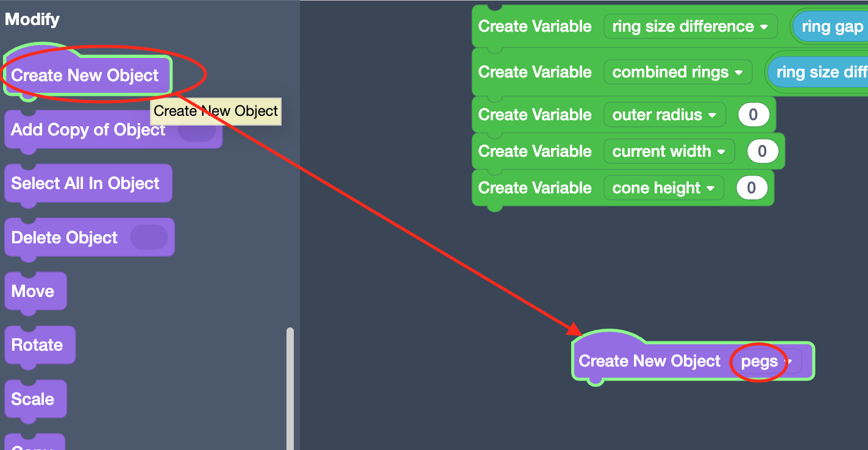This screenshot has height=450, width=868.
Task: Select the Create New Object pegs block on the canvas
Action: click(x=649, y=362)
